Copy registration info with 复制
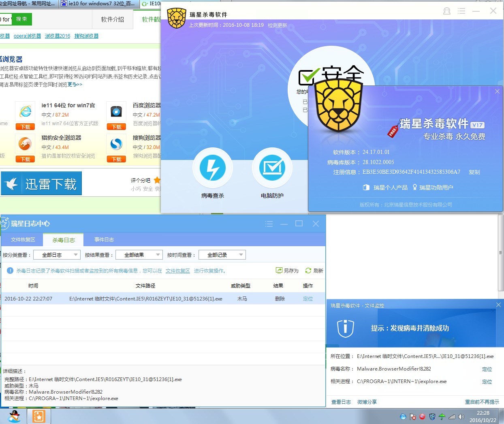This screenshot has width=504, height=424. [474, 172]
